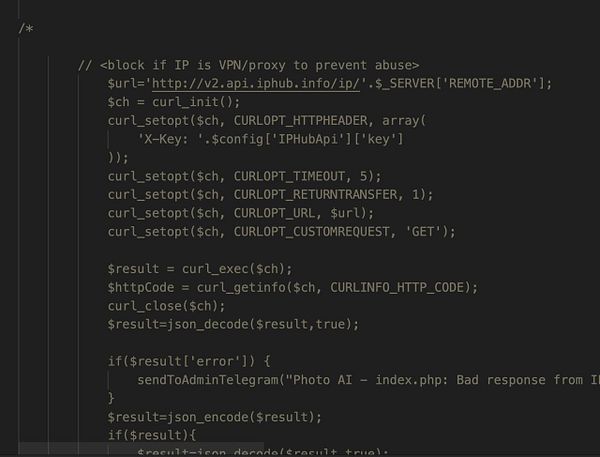Image resolution: width=600 pixels, height=457 pixels.
Task: Click the $_SERVER['REMOTE_ADDR'] variable
Action: [x=460, y=83]
